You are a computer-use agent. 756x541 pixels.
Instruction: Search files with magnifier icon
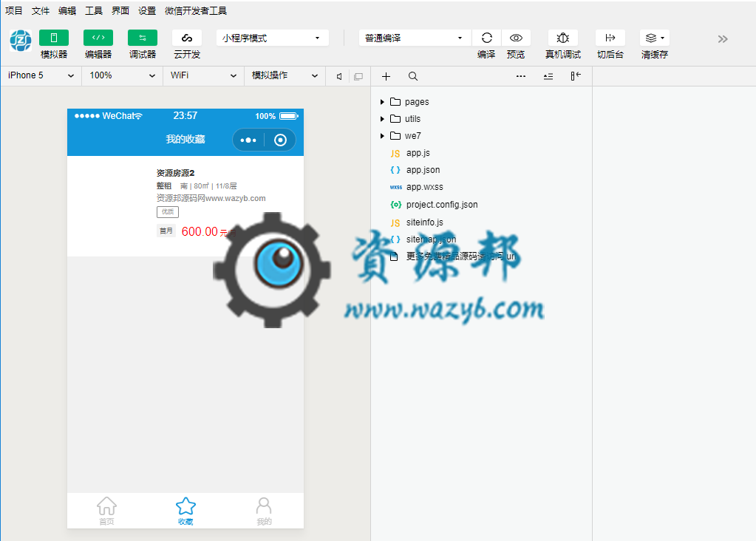click(x=413, y=76)
